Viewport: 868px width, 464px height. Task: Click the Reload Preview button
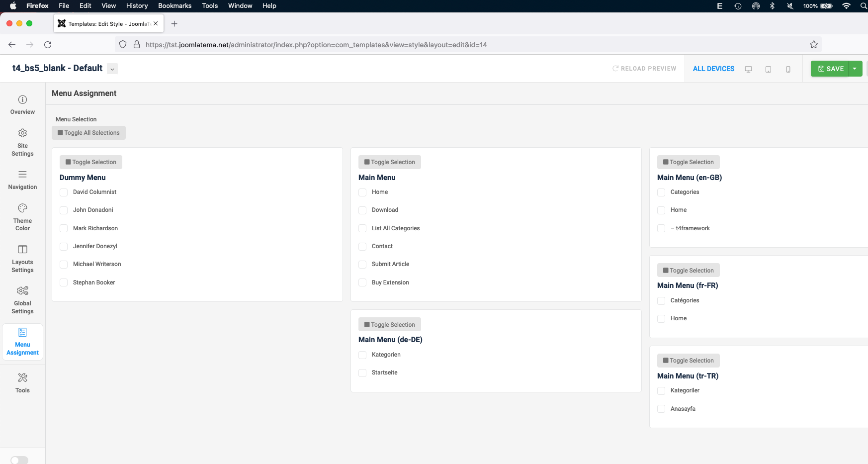pos(644,69)
